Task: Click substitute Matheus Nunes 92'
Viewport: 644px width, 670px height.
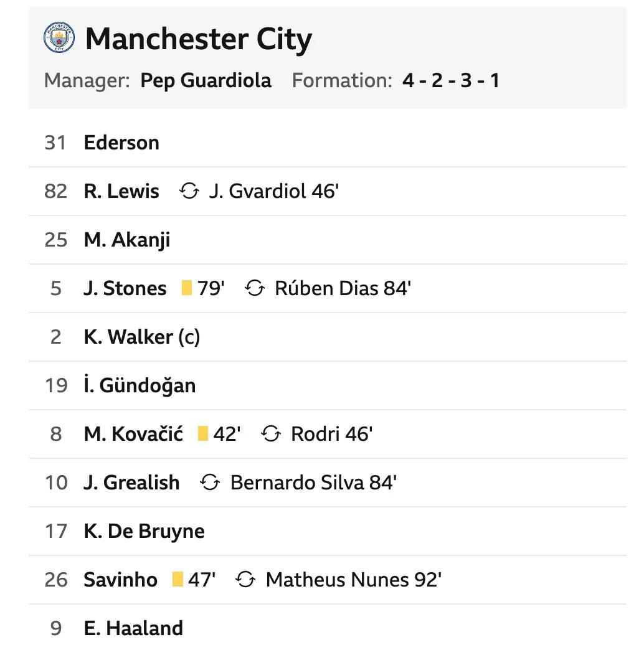Action: (x=353, y=580)
